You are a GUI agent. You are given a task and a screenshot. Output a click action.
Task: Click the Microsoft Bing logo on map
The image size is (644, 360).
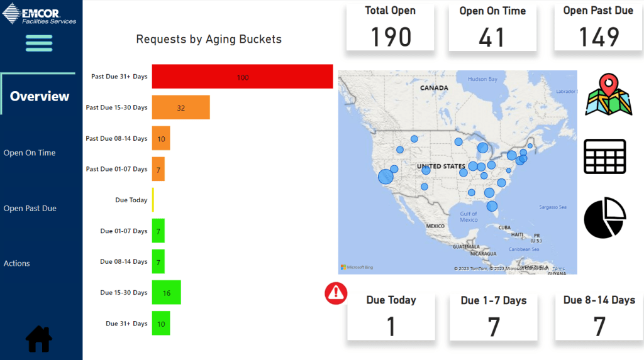click(x=357, y=268)
